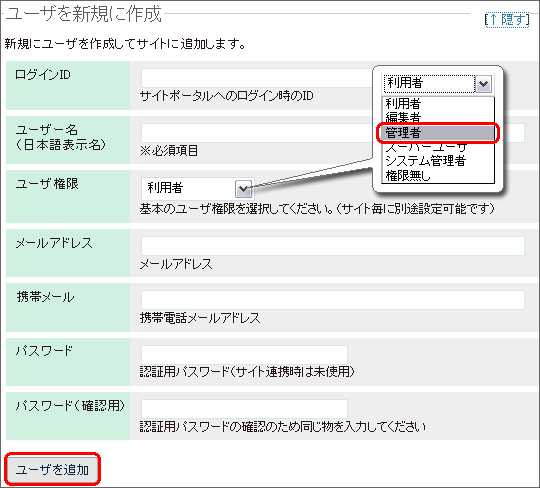
Task: Click the 隠す link at top right
Action: click(x=507, y=20)
